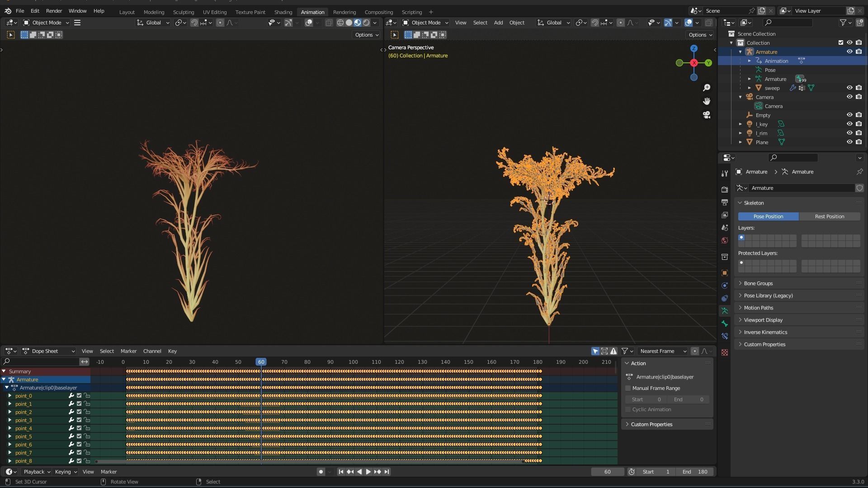Toggle point_0 channel mute checkbox
This screenshot has width=868, height=488.
79,396
